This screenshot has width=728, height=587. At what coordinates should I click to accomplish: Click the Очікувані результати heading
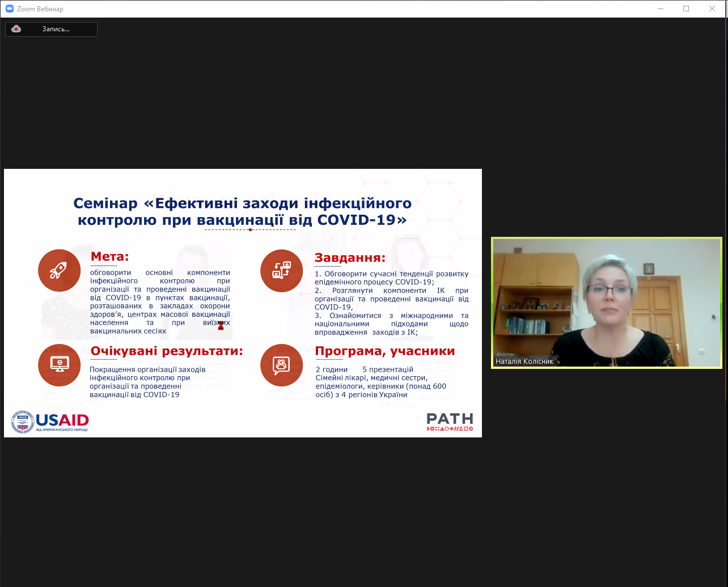167,351
